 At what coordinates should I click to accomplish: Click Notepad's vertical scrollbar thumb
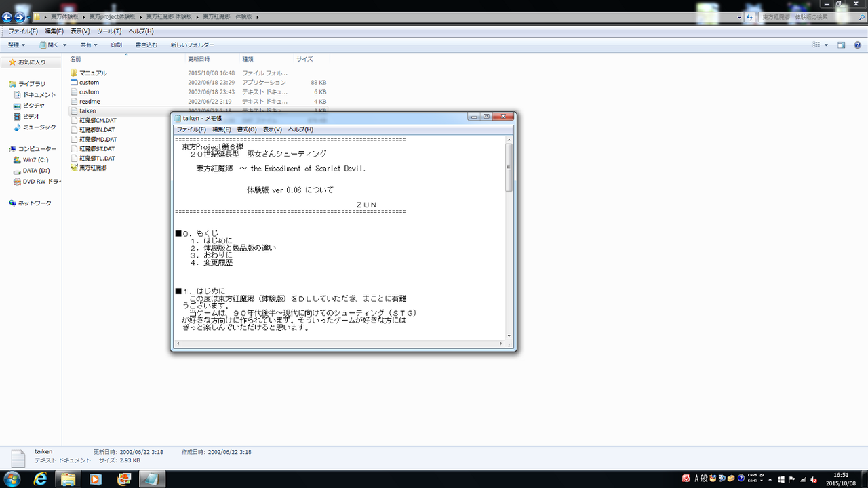(x=509, y=167)
